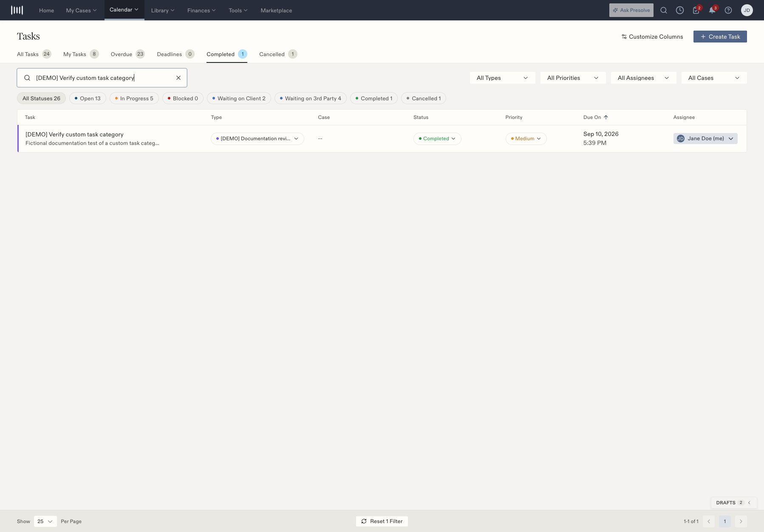Filter by Waiting on Client 2 chip
Screen dimensions: 764x532
tap(239, 99)
